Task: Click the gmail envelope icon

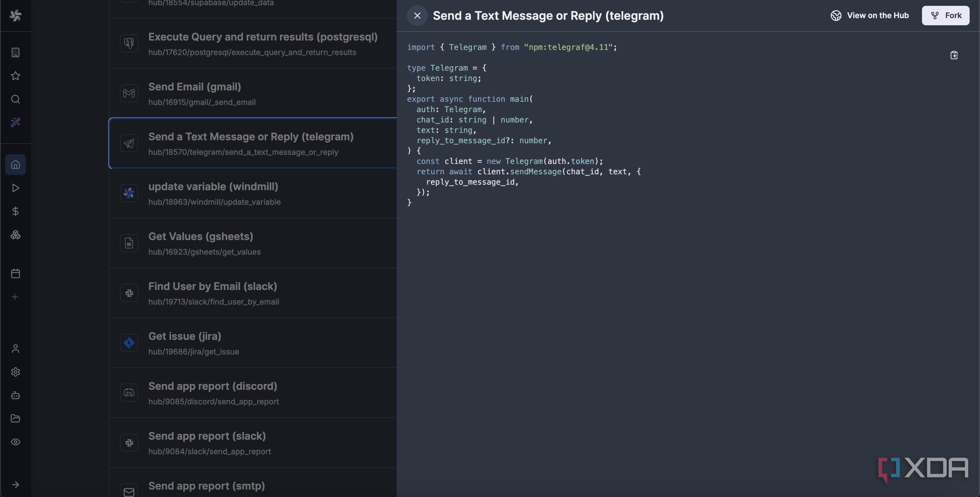Action: [129, 93]
